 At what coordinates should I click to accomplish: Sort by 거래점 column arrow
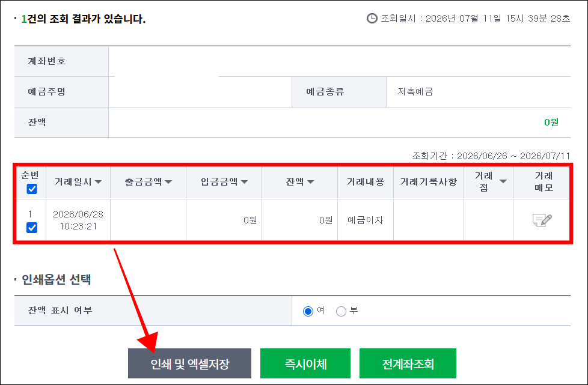pyautogui.click(x=503, y=181)
